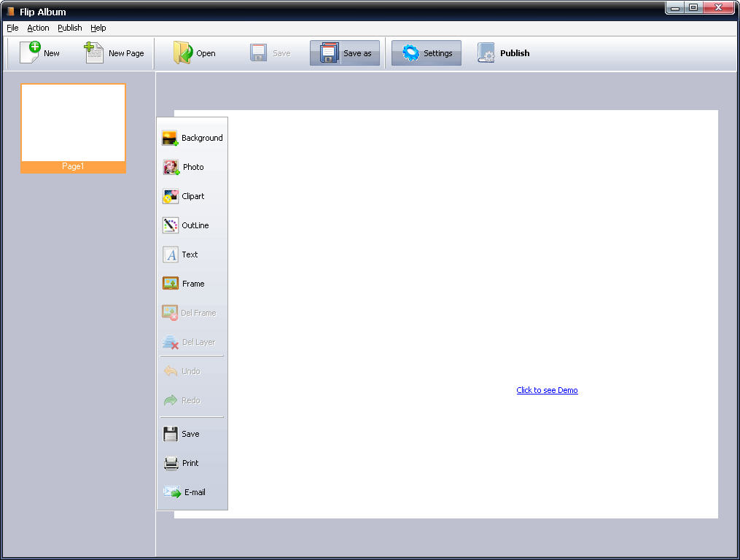Click the Redo arrow icon

tap(171, 400)
